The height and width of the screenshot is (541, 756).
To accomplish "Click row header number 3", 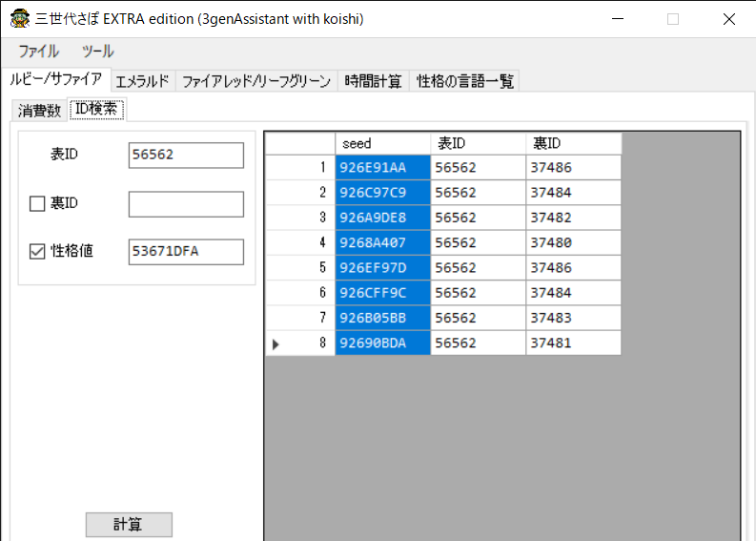I will point(300,218).
